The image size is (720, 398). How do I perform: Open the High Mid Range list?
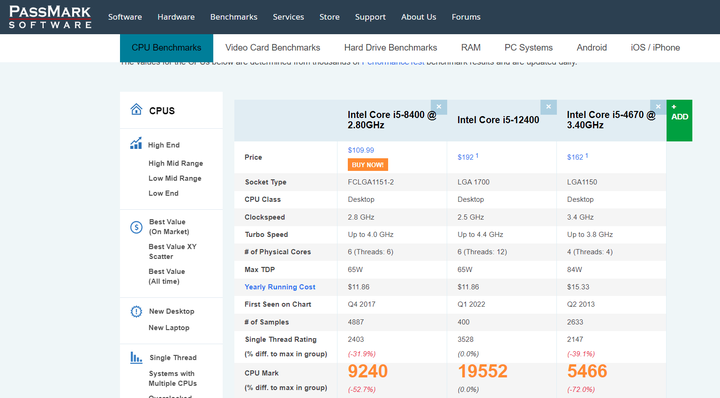coord(175,163)
